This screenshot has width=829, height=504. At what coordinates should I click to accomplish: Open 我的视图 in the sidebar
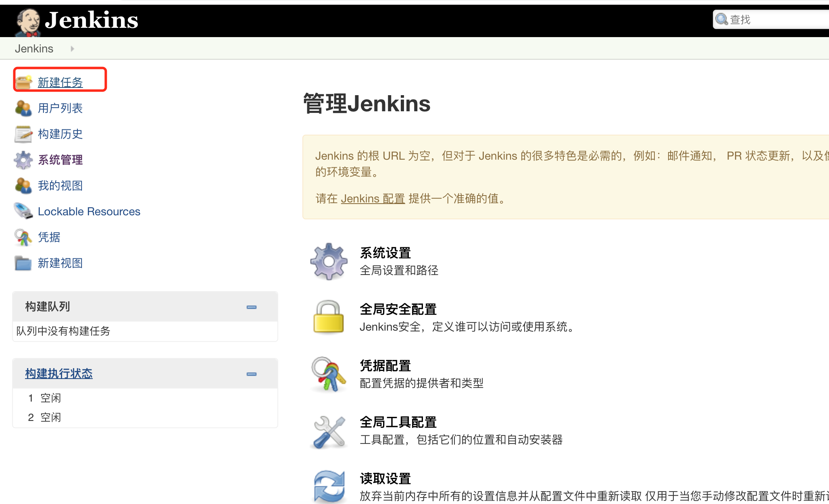pyautogui.click(x=60, y=185)
